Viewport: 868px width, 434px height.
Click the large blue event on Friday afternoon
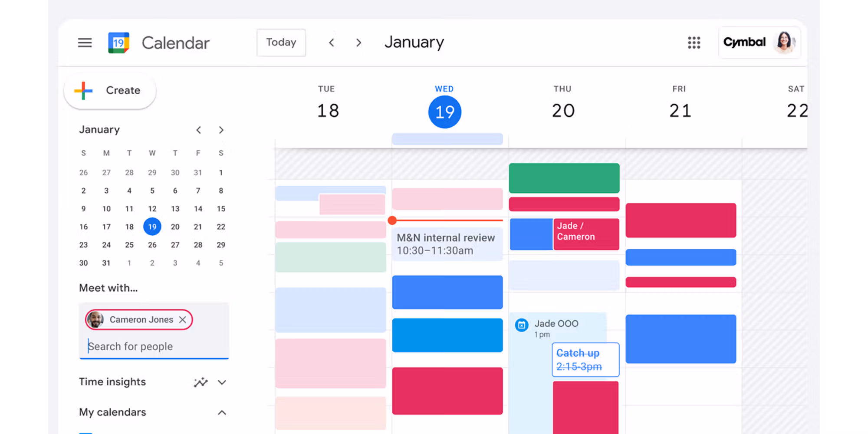681,339
